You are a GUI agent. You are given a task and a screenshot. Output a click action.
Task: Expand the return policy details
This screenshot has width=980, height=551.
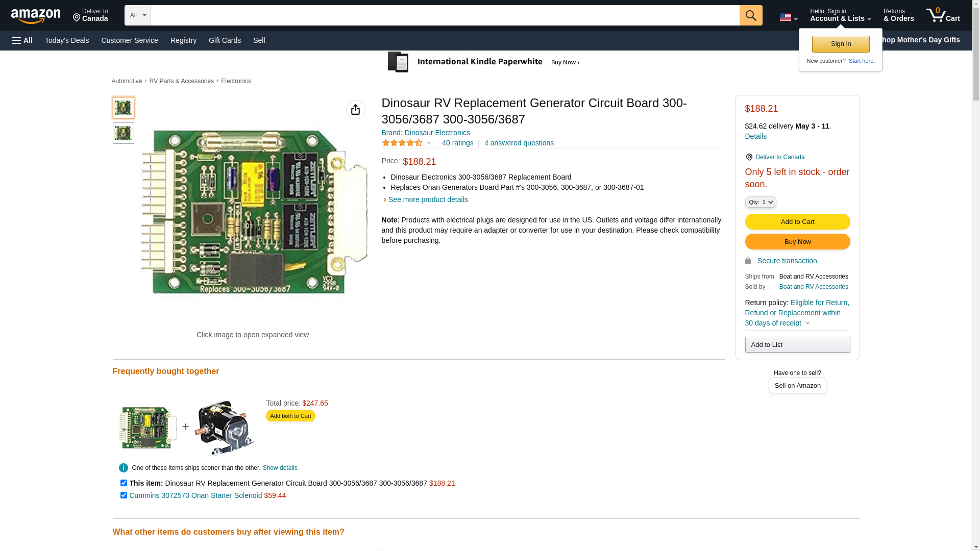pos(807,323)
